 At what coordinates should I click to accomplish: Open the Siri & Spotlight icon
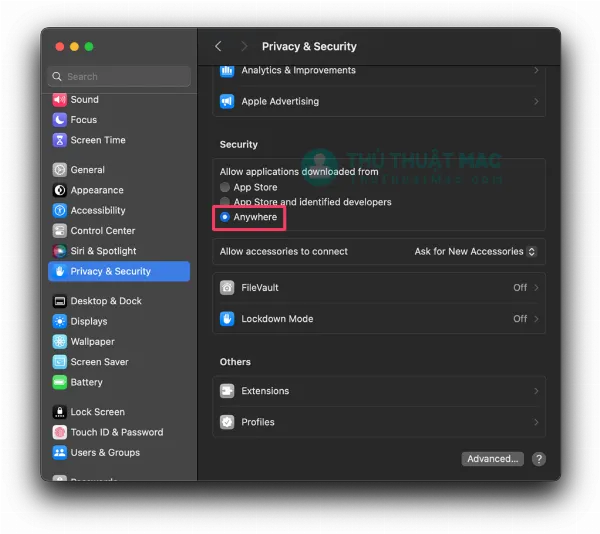[x=59, y=251]
